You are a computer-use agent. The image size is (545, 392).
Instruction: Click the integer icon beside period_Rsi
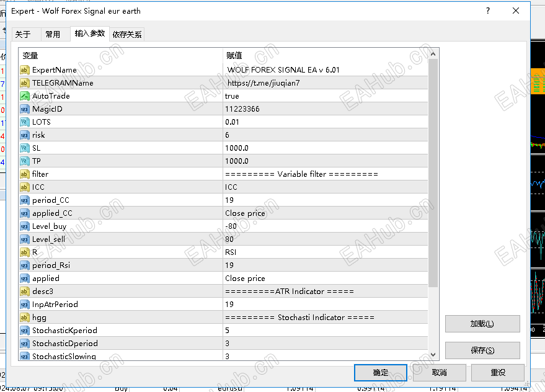24,265
